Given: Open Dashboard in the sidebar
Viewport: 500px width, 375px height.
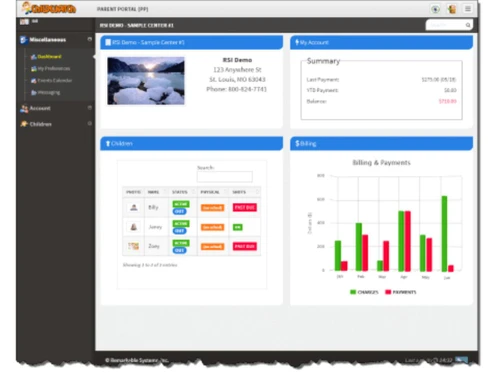Looking at the screenshot, I should tap(49, 57).
